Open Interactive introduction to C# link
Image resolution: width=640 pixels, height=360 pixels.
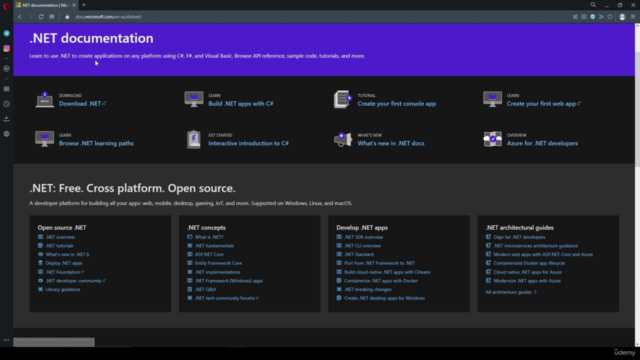pyautogui.click(x=248, y=143)
